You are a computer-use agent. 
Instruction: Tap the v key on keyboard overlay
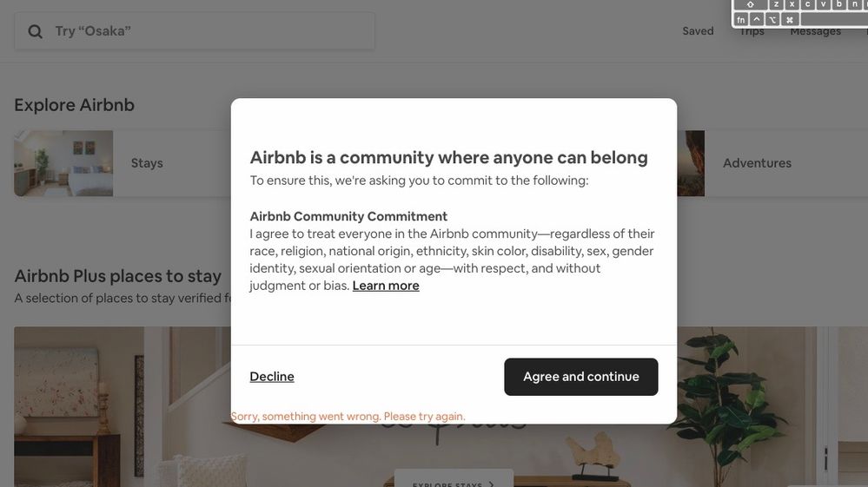823,4
